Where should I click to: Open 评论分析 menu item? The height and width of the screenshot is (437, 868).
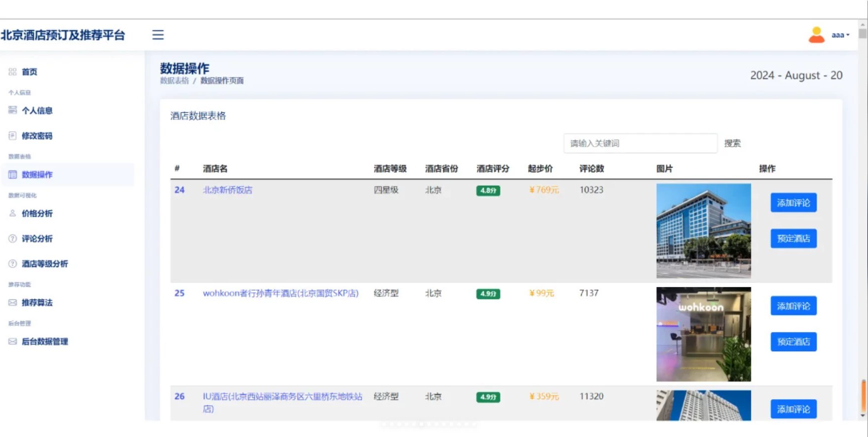coord(37,238)
